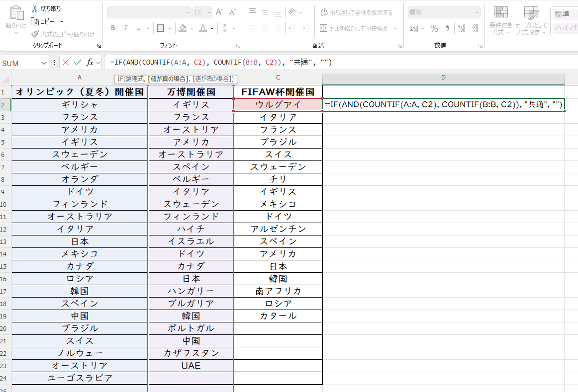578x392 pixels.
Task: Click Merge and Center (セルを結合して中央揃え)
Action: pos(354,28)
